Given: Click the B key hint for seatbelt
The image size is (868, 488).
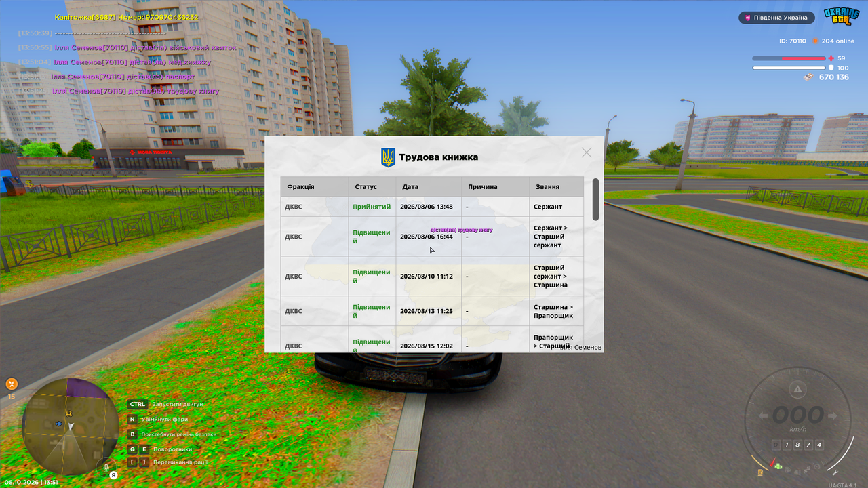Looking at the screenshot, I should pyautogui.click(x=132, y=434).
